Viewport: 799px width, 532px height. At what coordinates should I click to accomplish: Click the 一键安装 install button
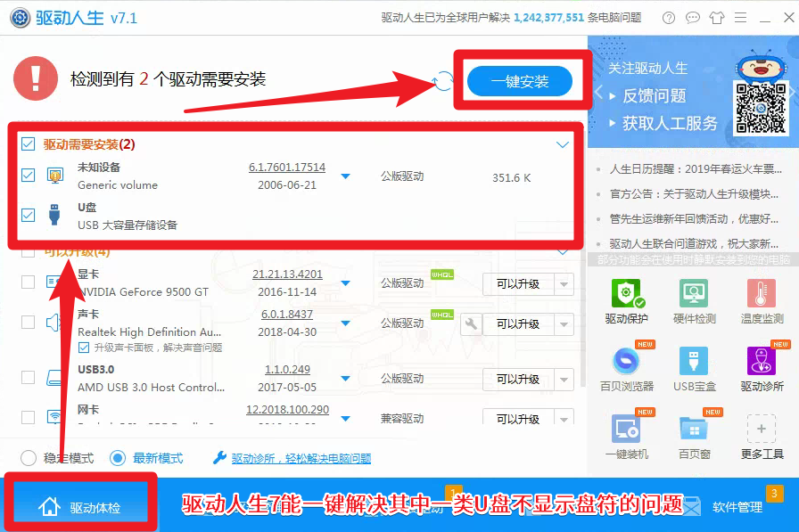(519, 81)
